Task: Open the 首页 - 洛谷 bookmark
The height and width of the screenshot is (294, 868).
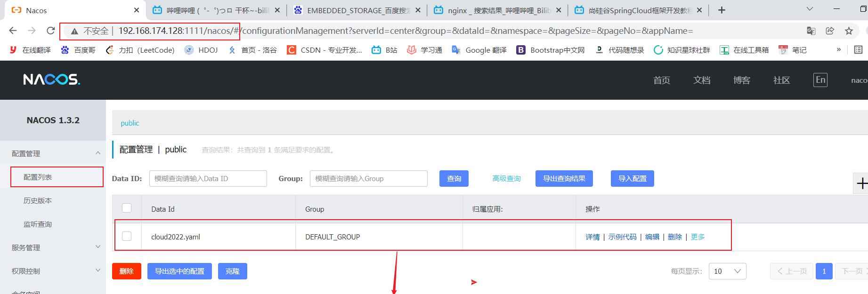Action: (252, 50)
